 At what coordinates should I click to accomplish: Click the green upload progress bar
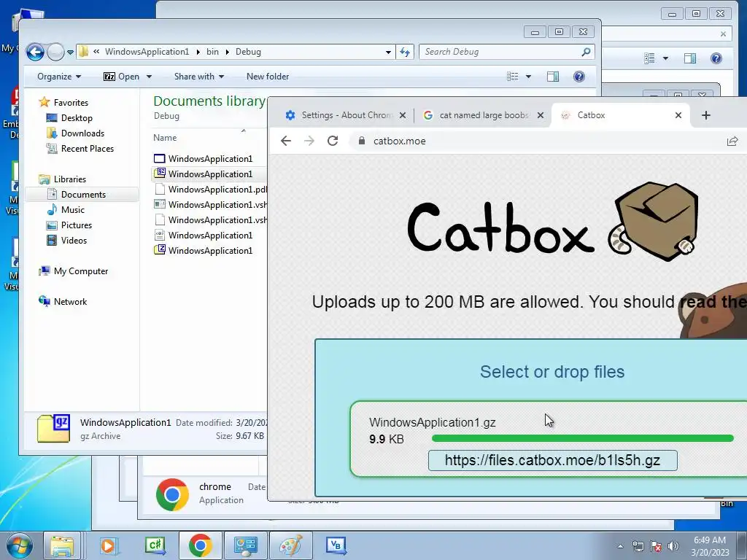tap(582, 438)
